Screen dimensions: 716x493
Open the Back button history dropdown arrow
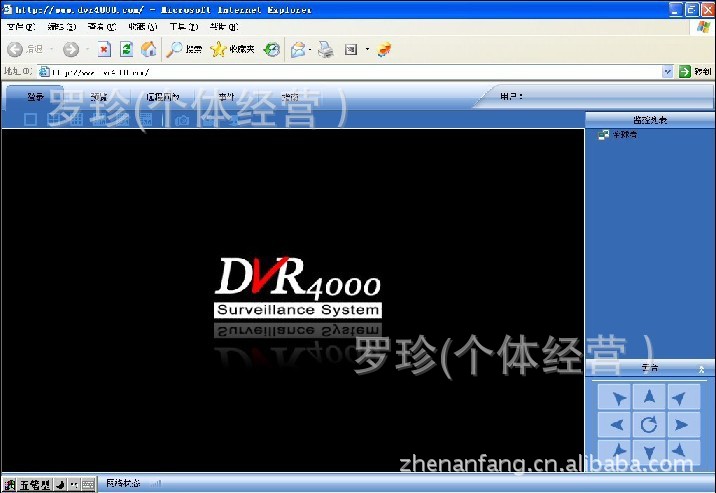[x=51, y=49]
